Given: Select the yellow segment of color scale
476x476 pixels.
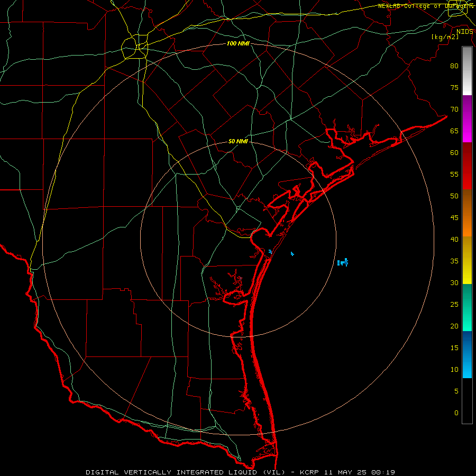Looking at the screenshot, I should click(x=467, y=260).
